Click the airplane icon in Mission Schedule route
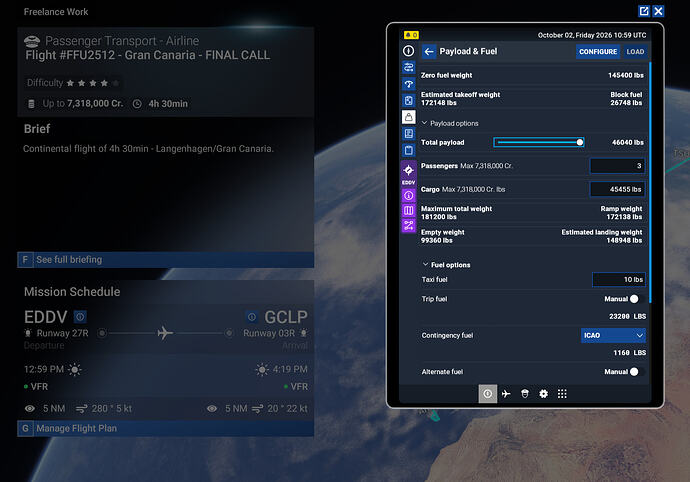Image resolution: width=690 pixels, height=482 pixels. tap(165, 333)
